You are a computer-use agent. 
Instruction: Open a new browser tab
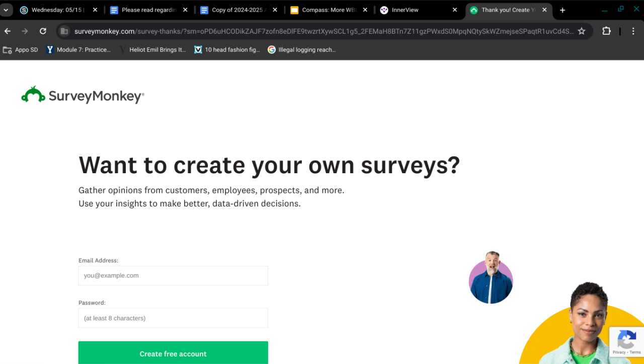(562, 10)
